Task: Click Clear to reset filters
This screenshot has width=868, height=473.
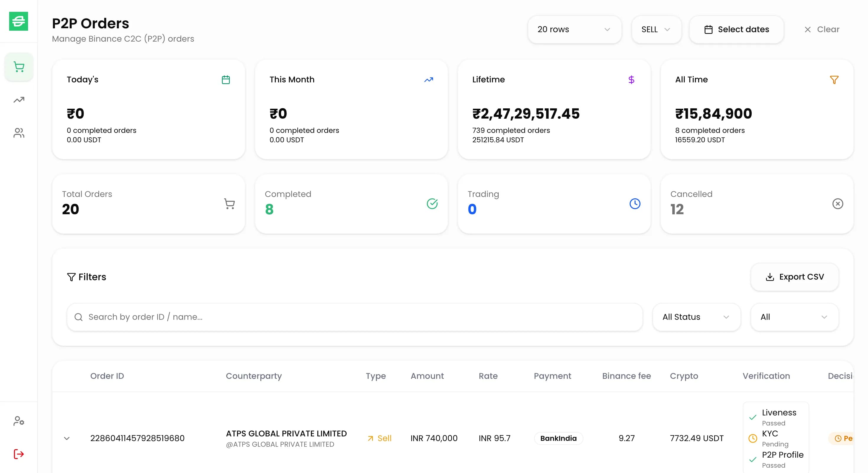Action: tap(821, 29)
